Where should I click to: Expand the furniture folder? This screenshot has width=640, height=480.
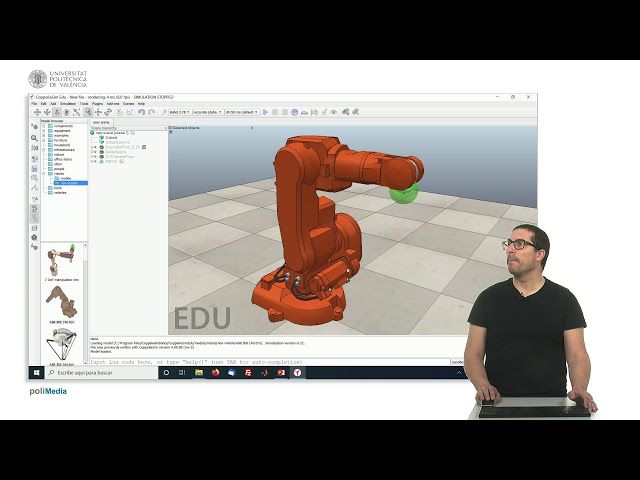pos(44,140)
